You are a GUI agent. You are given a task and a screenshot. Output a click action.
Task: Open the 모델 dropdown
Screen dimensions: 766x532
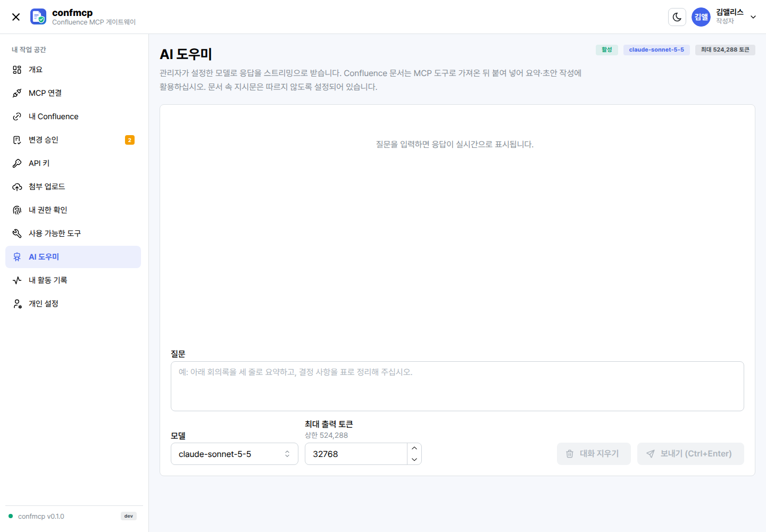pyautogui.click(x=235, y=454)
